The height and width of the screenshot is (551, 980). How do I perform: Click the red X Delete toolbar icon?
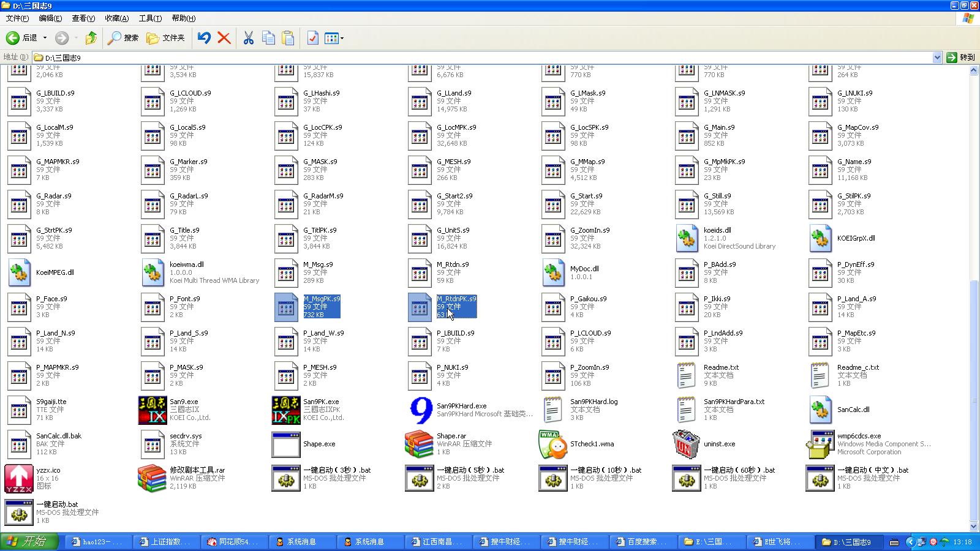pos(224,38)
